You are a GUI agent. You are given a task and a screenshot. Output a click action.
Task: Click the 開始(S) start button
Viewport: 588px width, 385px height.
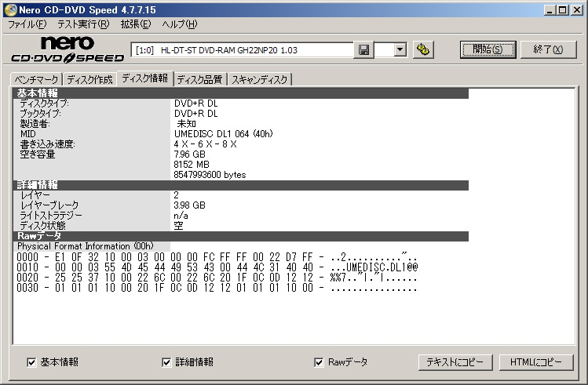pos(488,49)
